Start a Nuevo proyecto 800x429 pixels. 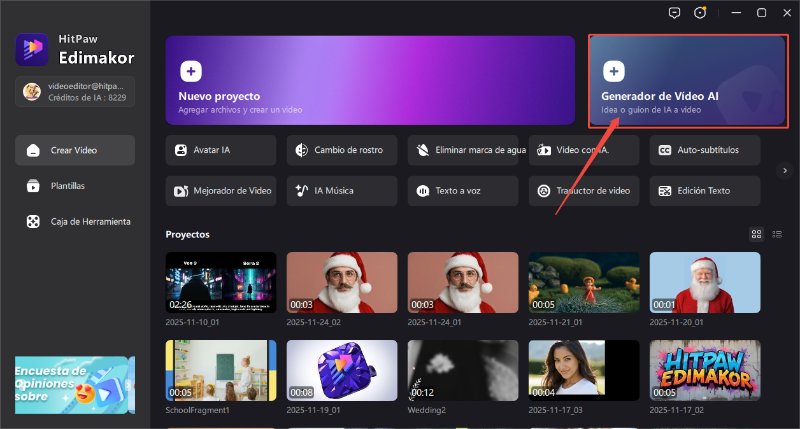pos(370,80)
